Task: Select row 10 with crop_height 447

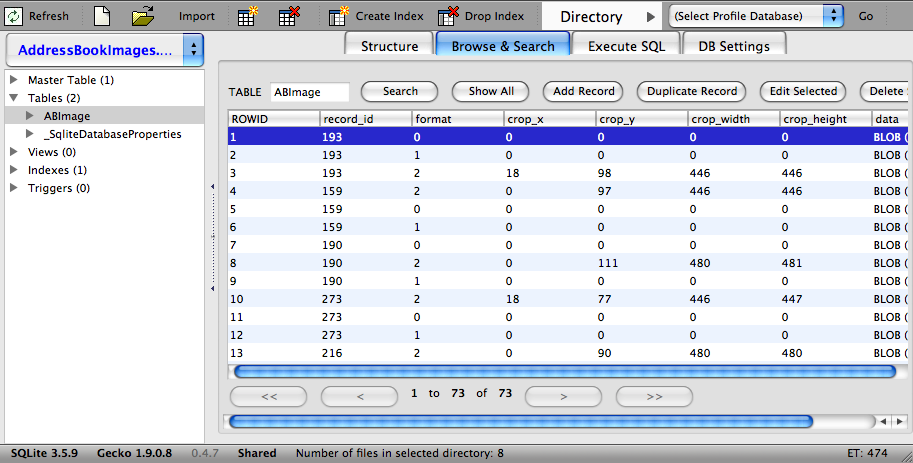Action: tap(568, 299)
